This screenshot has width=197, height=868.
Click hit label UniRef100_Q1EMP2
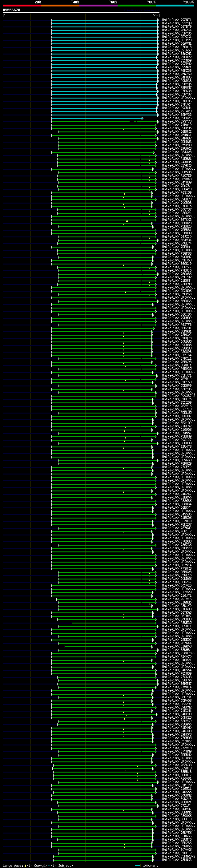(x=177, y=57)
